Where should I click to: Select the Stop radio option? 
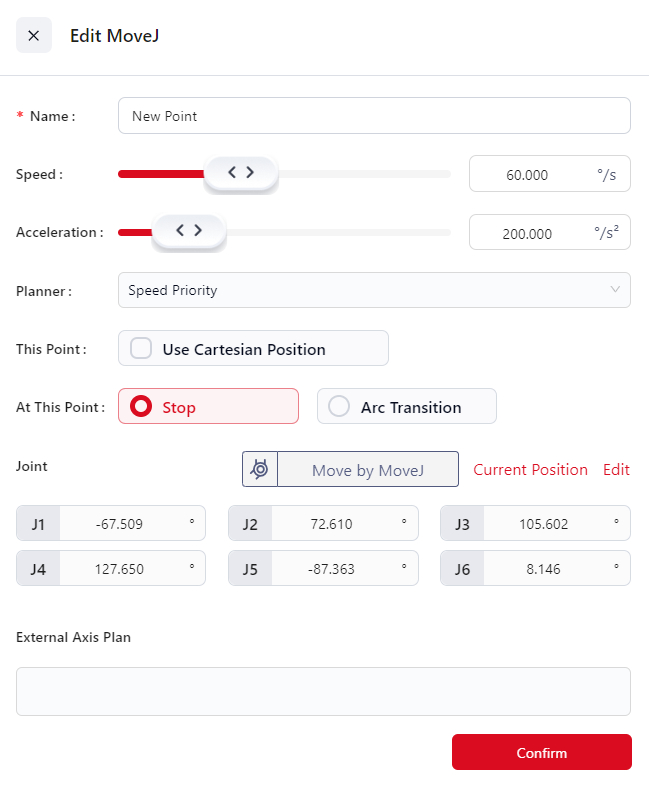142,407
